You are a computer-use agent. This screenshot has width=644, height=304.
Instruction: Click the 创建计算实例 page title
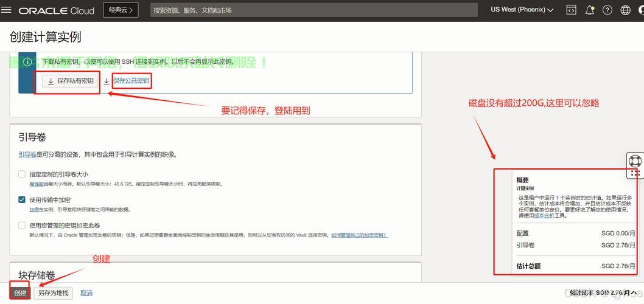coord(45,37)
